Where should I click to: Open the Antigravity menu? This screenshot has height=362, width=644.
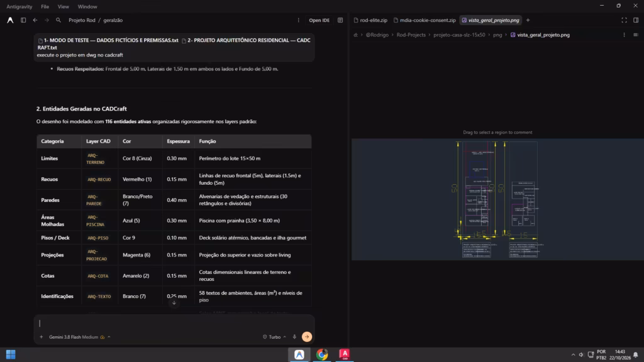(19, 6)
